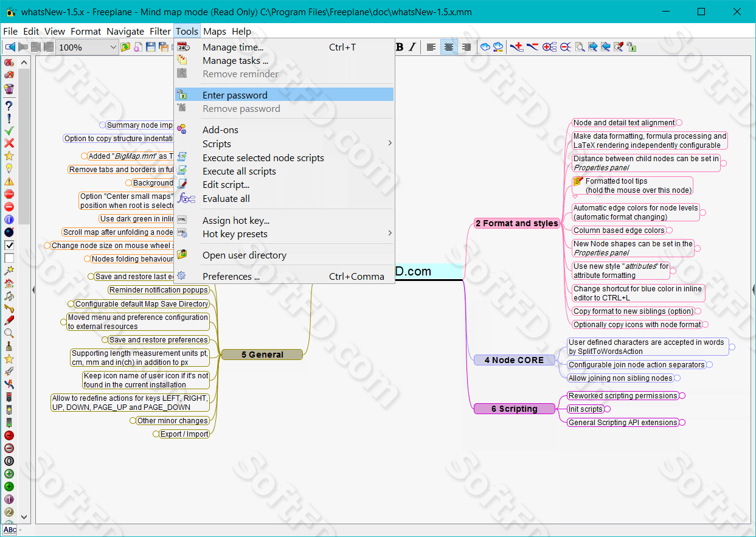Expand the Scripts submenu
This screenshot has width=756, height=537.
(284, 144)
